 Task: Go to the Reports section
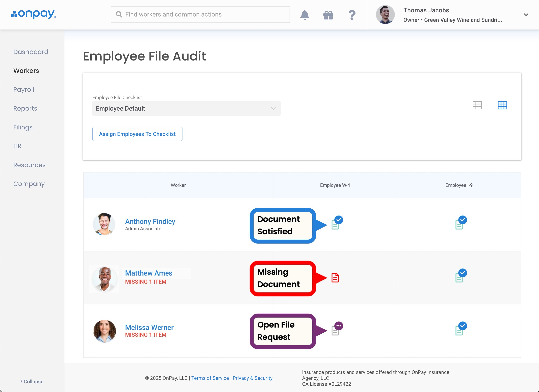[x=25, y=108]
